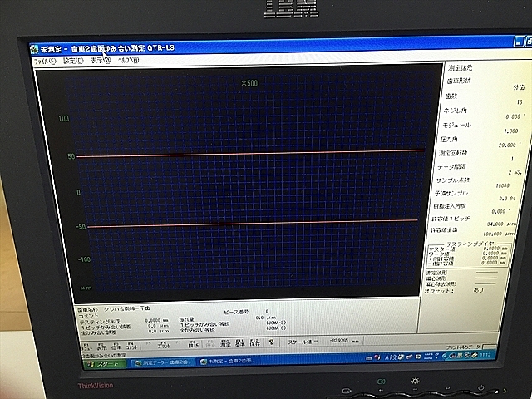The height and width of the screenshot is (399, 532).
Task: Click the マスター値 row
Action: 467,249
